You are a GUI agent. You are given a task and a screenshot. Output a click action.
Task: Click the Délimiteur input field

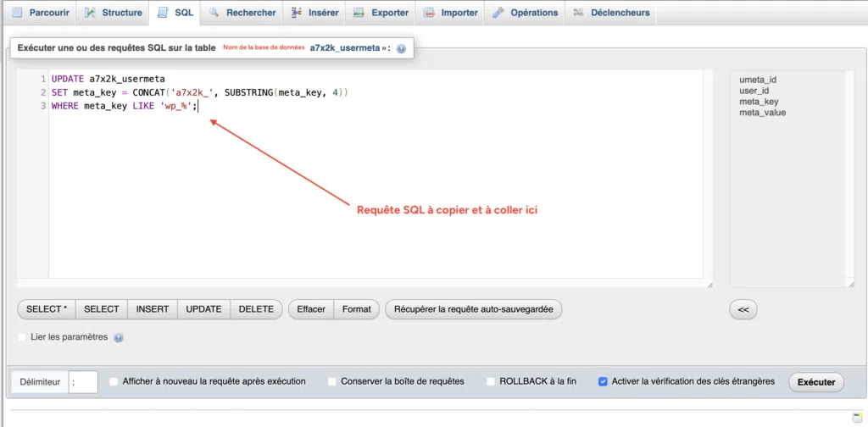[x=84, y=382]
